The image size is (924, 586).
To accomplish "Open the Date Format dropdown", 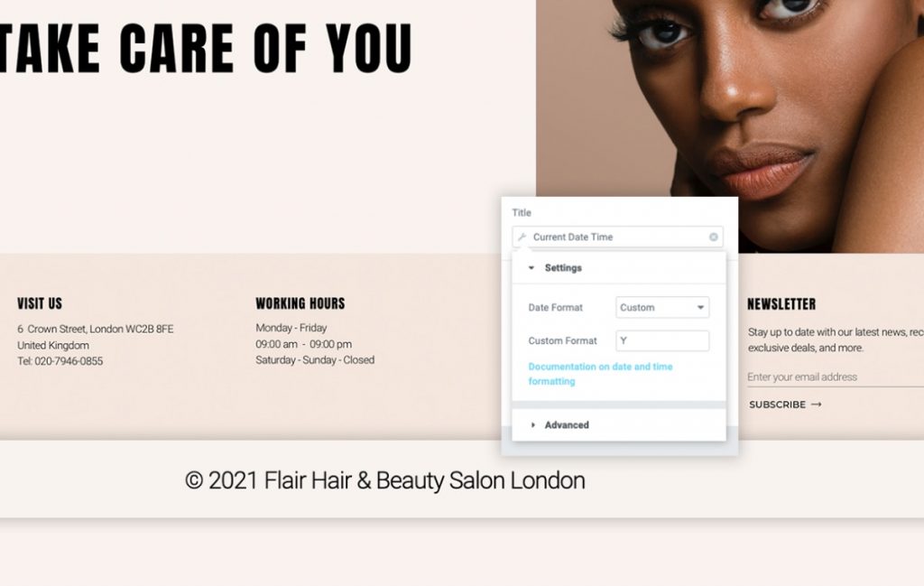I will pos(662,308).
